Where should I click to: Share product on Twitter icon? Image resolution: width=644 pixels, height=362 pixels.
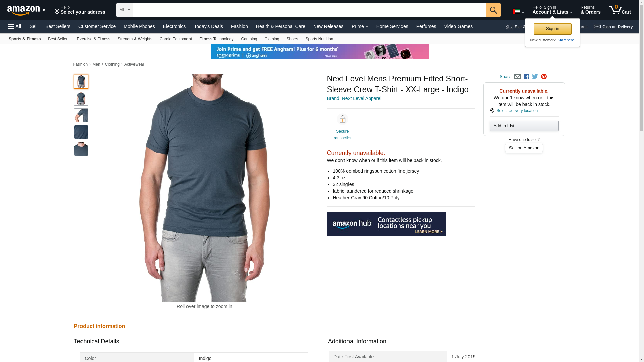(535, 77)
